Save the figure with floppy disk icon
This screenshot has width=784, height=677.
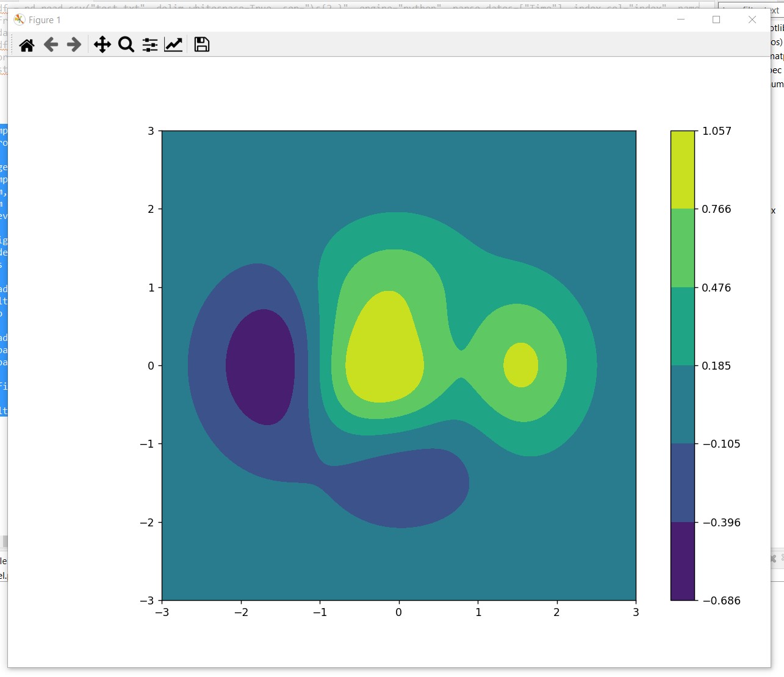coord(202,45)
